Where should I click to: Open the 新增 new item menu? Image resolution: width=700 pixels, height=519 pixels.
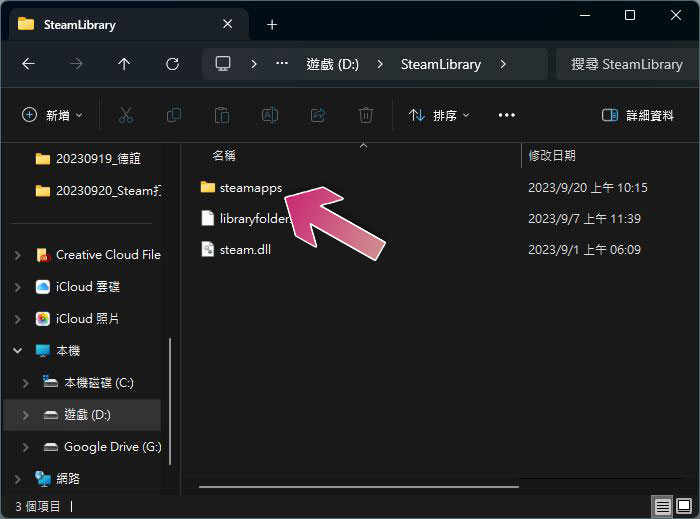[x=52, y=115]
